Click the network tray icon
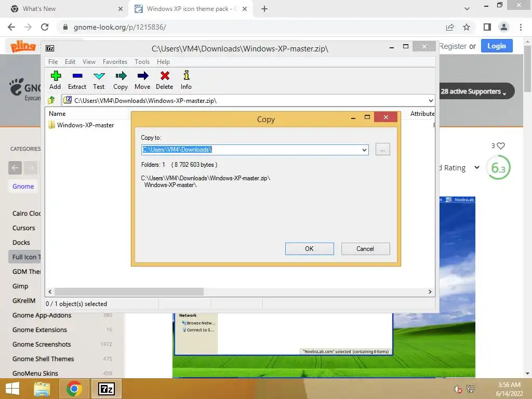This screenshot has height=399, width=532. pos(471,389)
